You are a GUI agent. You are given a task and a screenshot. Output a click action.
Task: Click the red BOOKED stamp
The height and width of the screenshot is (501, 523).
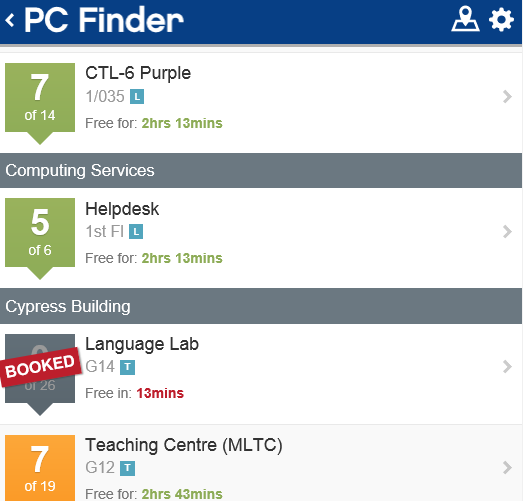[41, 367]
